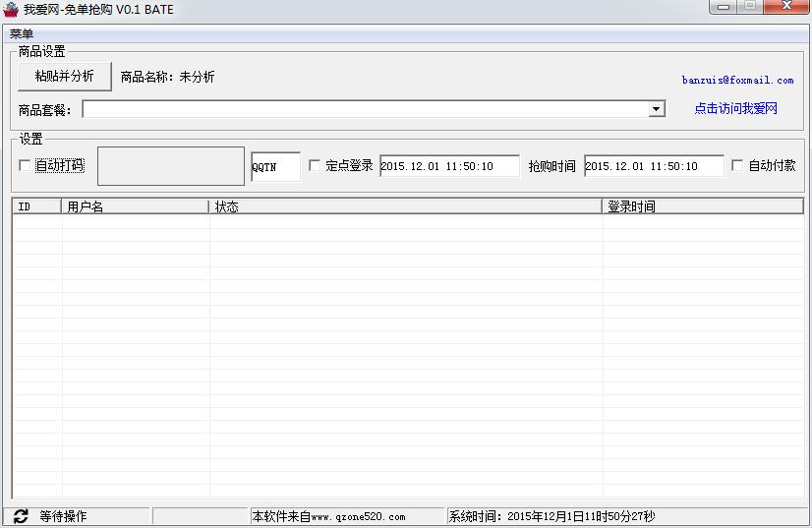The height and width of the screenshot is (528, 812).
Task: Open the 菜单 menu
Action: 22,33
